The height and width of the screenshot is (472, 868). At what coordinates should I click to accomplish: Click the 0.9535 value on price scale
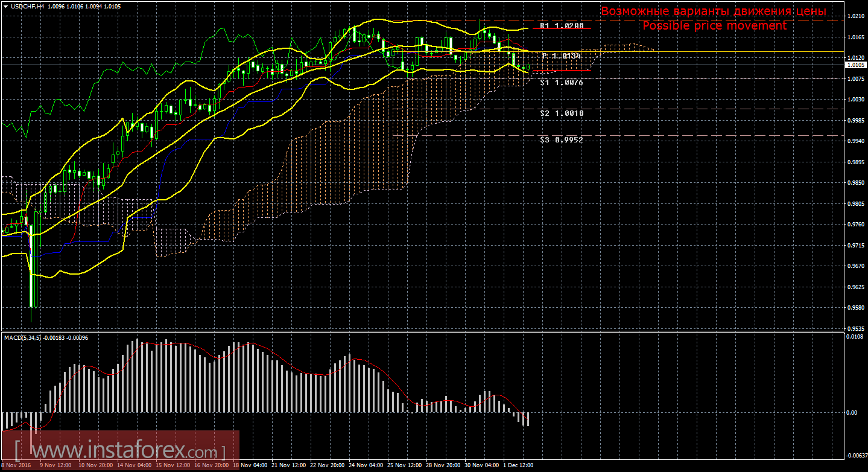pyautogui.click(x=854, y=329)
